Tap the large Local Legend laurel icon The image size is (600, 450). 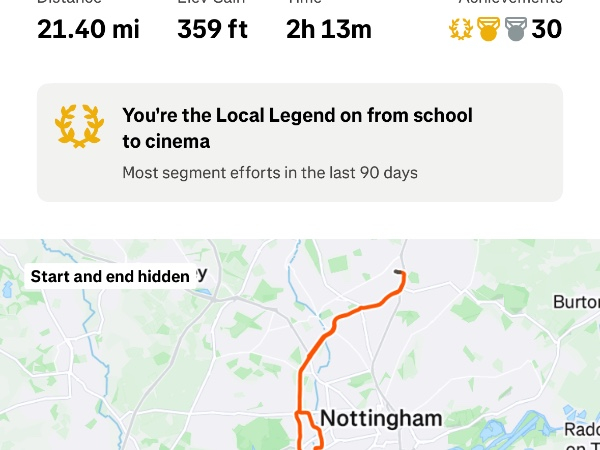pyautogui.click(x=79, y=126)
